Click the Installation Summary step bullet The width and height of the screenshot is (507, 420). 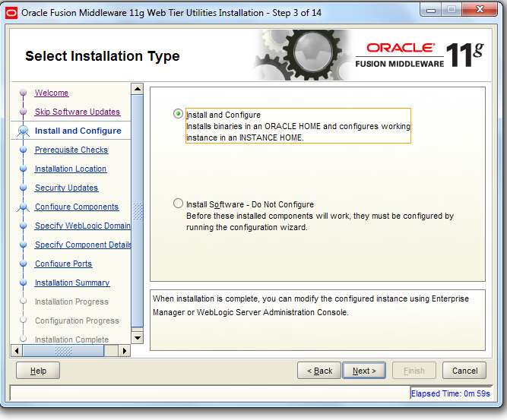[x=23, y=283]
